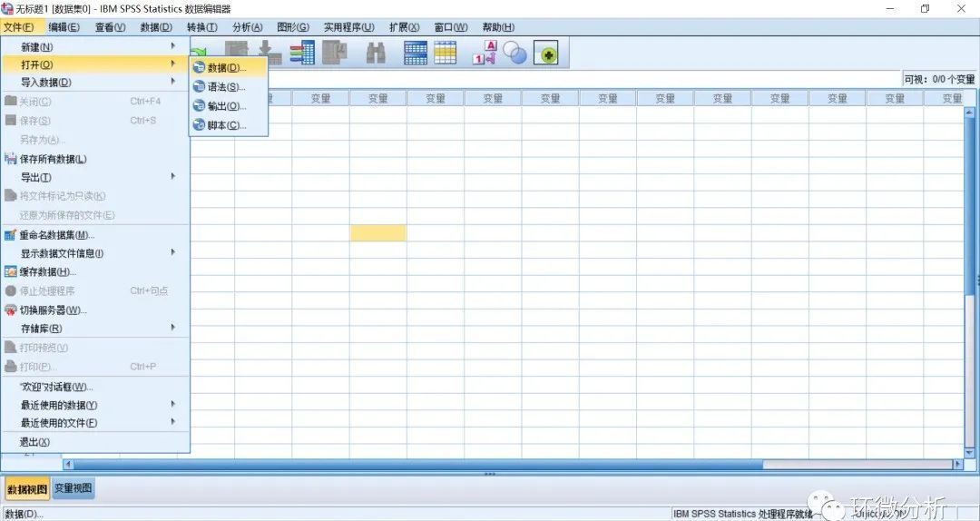Click the Run Descriptive Statistics toolbar icon
Screen dimensions: 980x521
click(x=335, y=53)
